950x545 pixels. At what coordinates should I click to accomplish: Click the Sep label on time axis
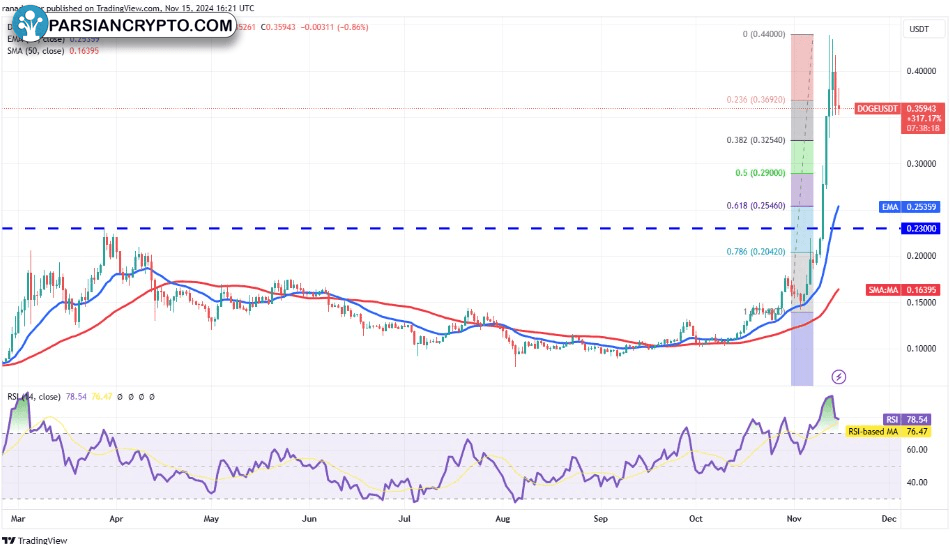(600, 518)
